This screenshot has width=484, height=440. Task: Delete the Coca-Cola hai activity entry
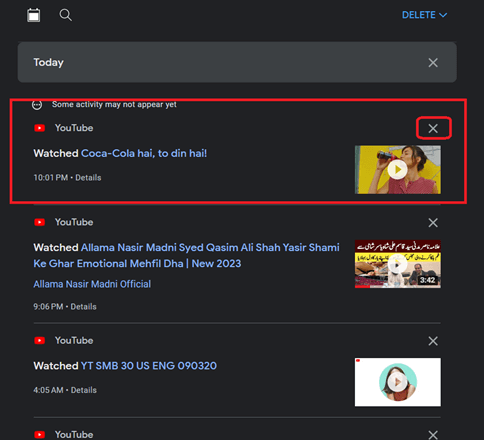tap(433, 128)
